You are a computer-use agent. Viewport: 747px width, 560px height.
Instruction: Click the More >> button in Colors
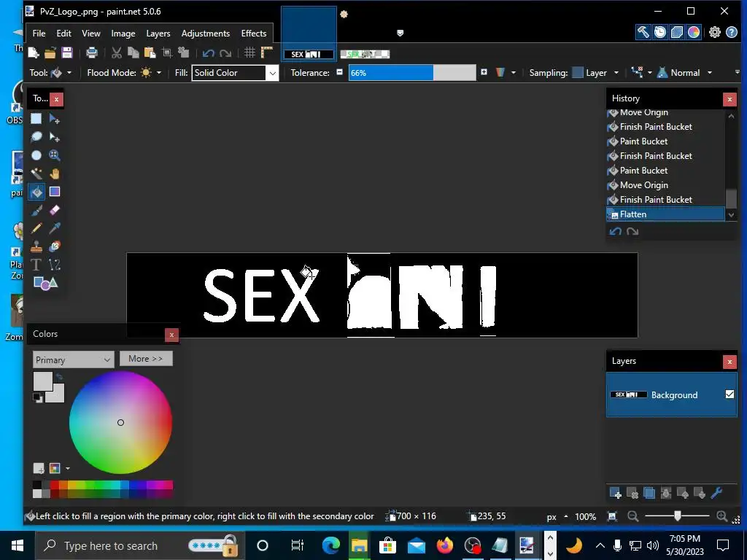point(146,359)
